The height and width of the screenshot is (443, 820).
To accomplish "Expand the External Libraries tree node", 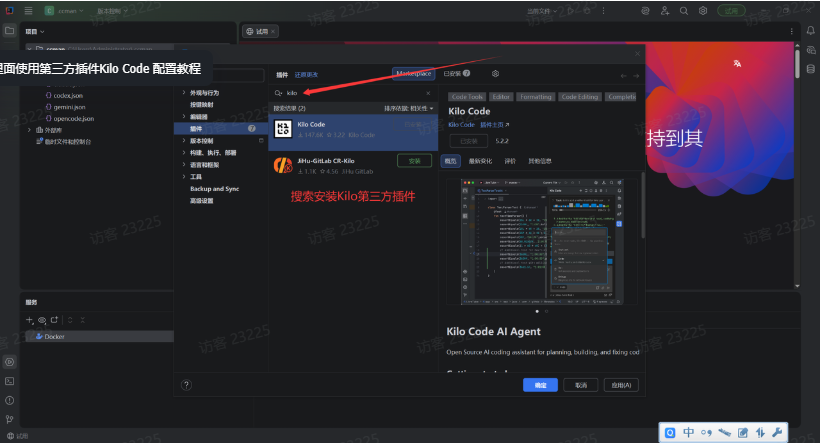I will click(x=29, y=130).
